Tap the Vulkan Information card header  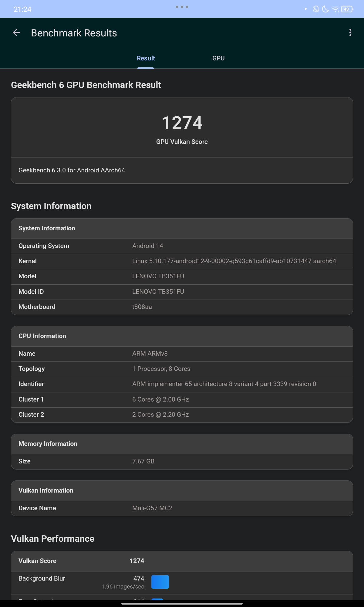[182, 491]
